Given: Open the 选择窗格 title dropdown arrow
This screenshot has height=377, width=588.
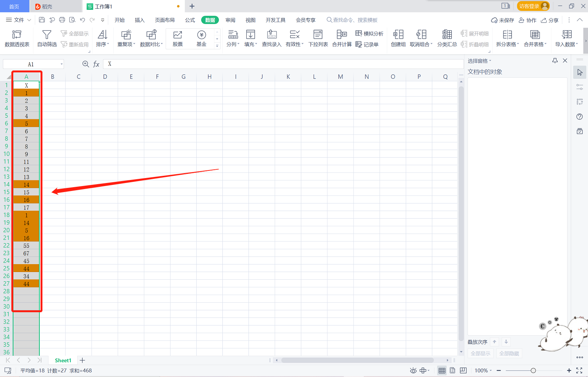Looking at the screenshot, I should tap(490, 61).
